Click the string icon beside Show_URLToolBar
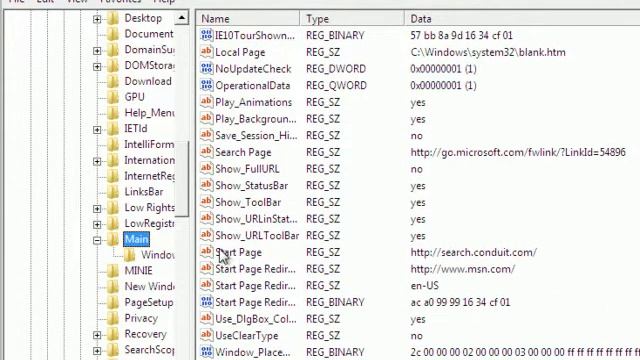 pos(207,236)
